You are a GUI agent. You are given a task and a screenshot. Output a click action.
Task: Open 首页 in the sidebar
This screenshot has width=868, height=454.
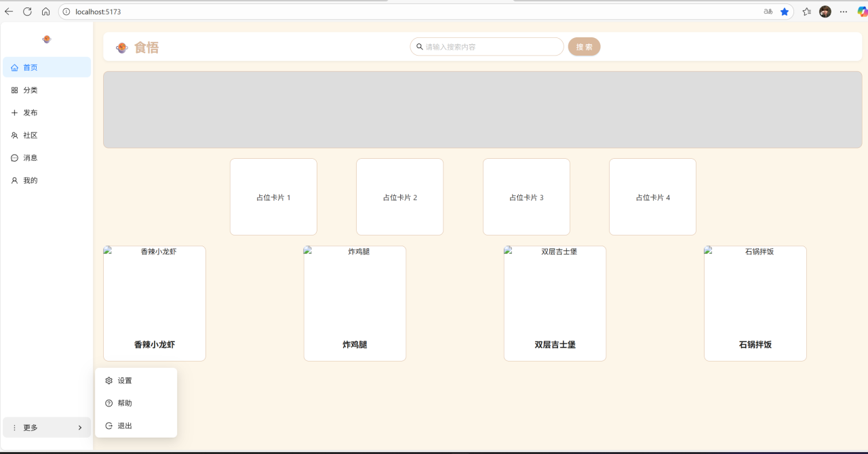47,67
